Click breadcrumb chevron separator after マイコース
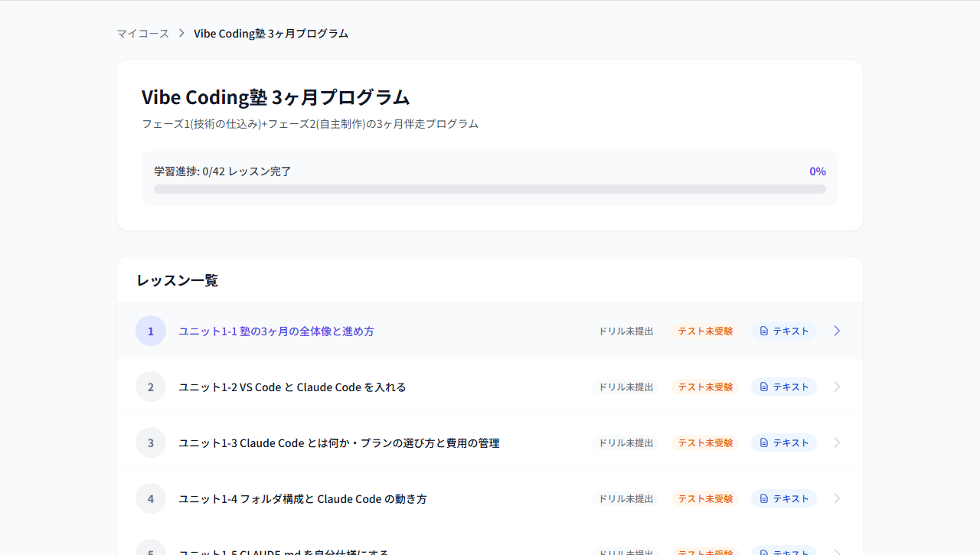The image size is (980, 555). point(181,34)
